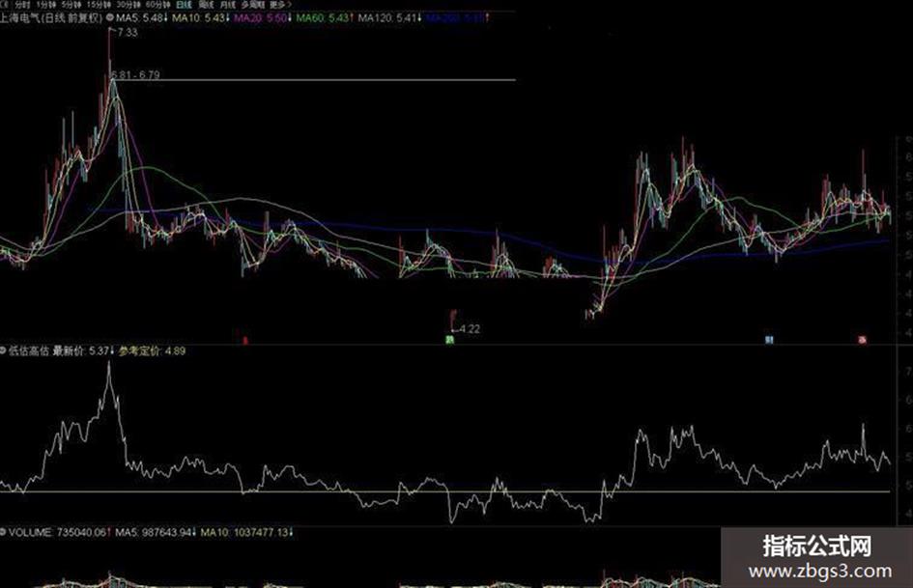Click the blue event marker on timeline
Image resolution: width=913 pixels, height=588 pixels.
pos(769,340)
